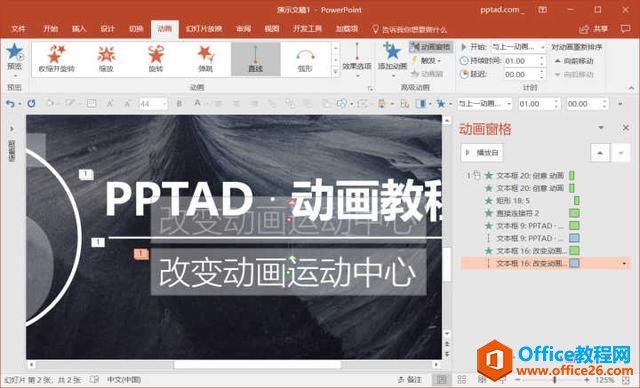Expand the animation gallery more arrow
The height and width of the screenshot is (388, 640).
coord(336,72)
